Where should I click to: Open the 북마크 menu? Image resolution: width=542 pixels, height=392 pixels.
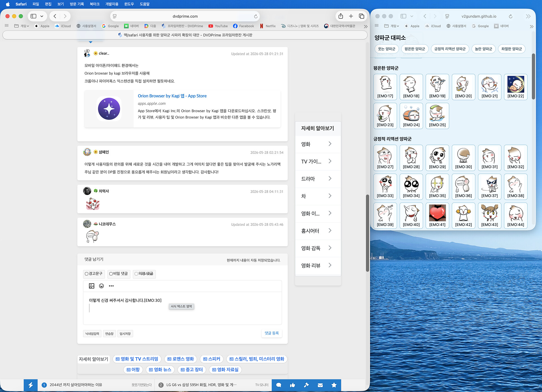(x=95, y=4)
